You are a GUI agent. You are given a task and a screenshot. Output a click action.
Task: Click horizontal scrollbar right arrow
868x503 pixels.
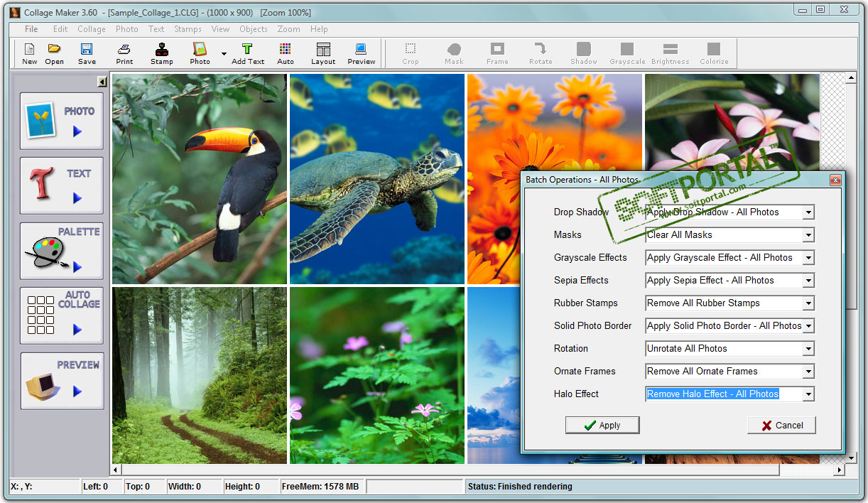839,470
